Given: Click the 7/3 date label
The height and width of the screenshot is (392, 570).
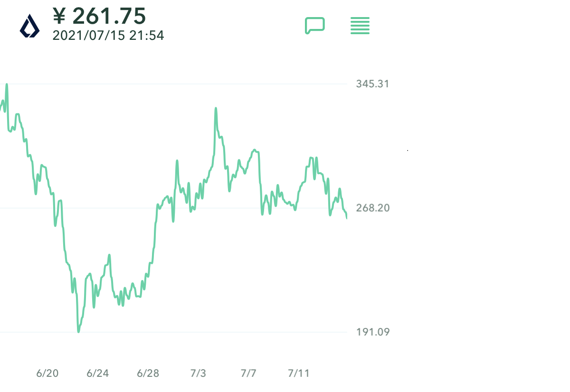Looking at the screenshot, I should click(198, 373).
